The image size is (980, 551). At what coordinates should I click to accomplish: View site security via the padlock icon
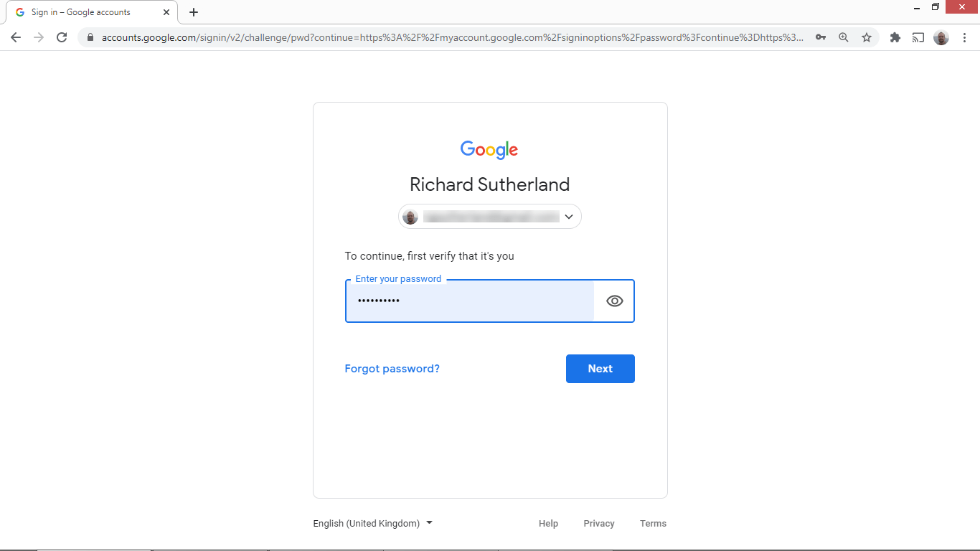point(90,37)
